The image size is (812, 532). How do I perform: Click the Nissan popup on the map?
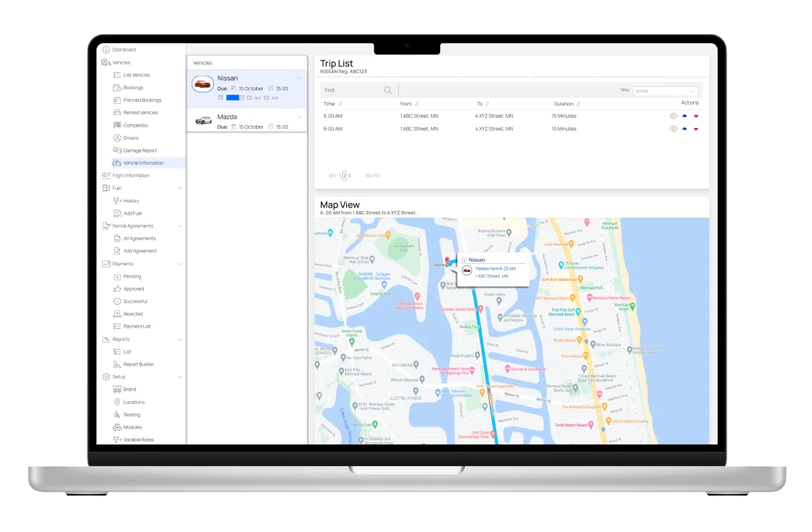[x=492, y=269]
